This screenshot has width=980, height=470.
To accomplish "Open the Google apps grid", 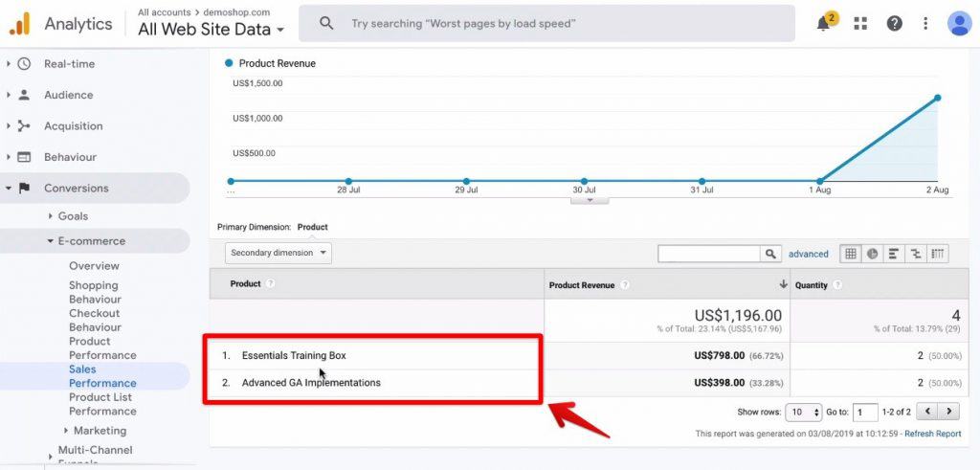I will [x=860, y=24].
